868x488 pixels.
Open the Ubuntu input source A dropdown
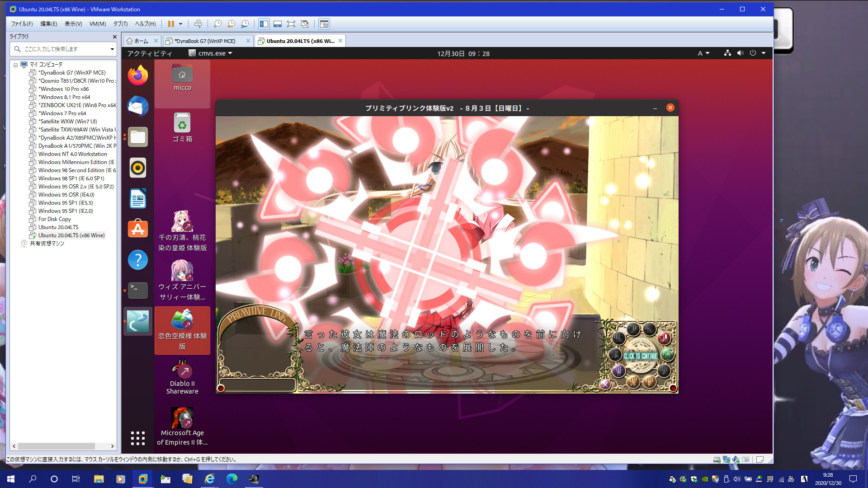pyautogui.click(x=703, y=53)
